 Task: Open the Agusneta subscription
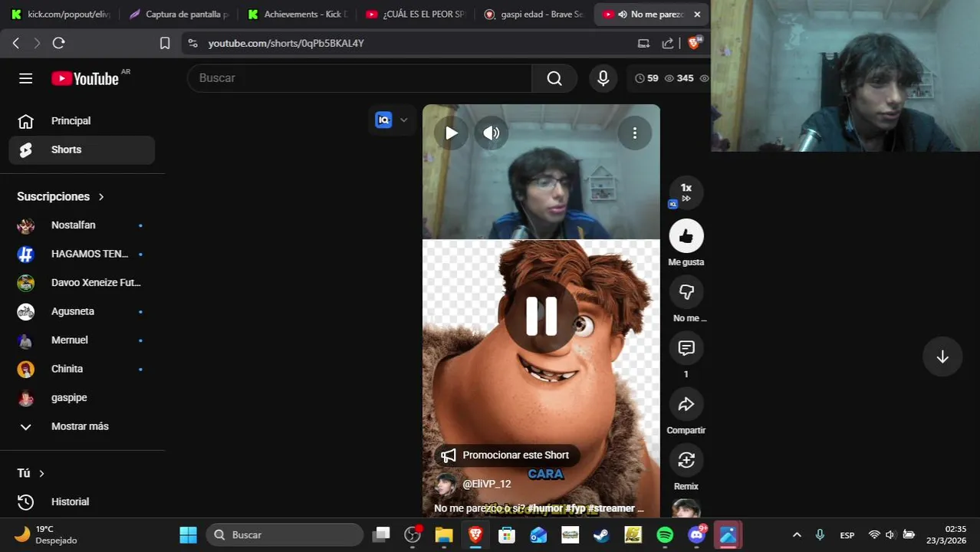(x=82, y=311)
